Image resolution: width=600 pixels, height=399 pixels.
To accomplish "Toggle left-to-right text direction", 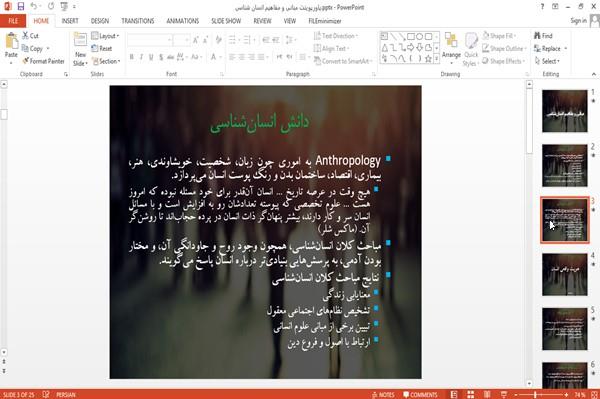I will [279, 57].
